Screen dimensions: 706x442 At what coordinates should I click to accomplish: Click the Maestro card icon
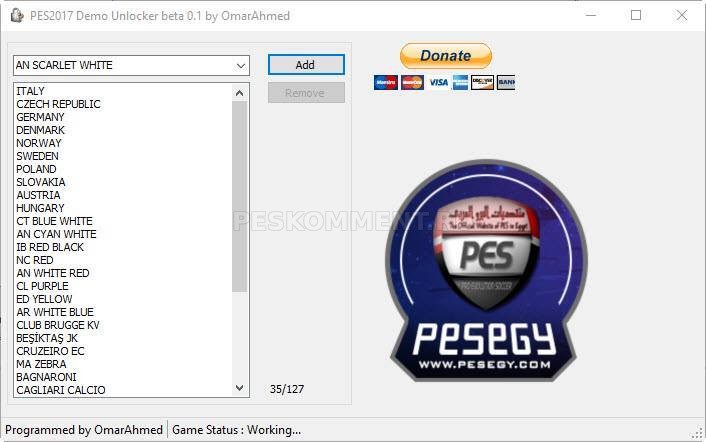pyautogui.click(x=386, y=82)
